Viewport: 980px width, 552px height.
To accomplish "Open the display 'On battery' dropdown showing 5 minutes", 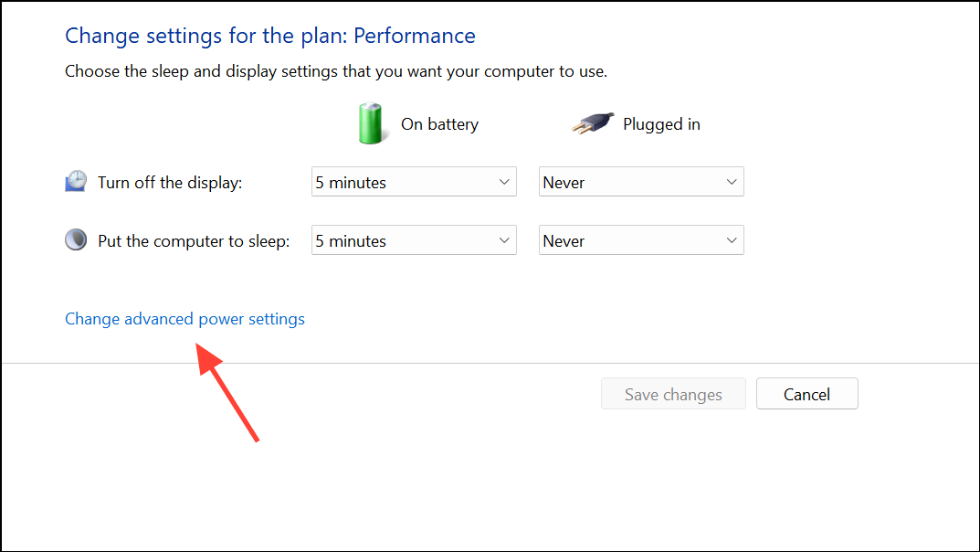I will 413,181.
